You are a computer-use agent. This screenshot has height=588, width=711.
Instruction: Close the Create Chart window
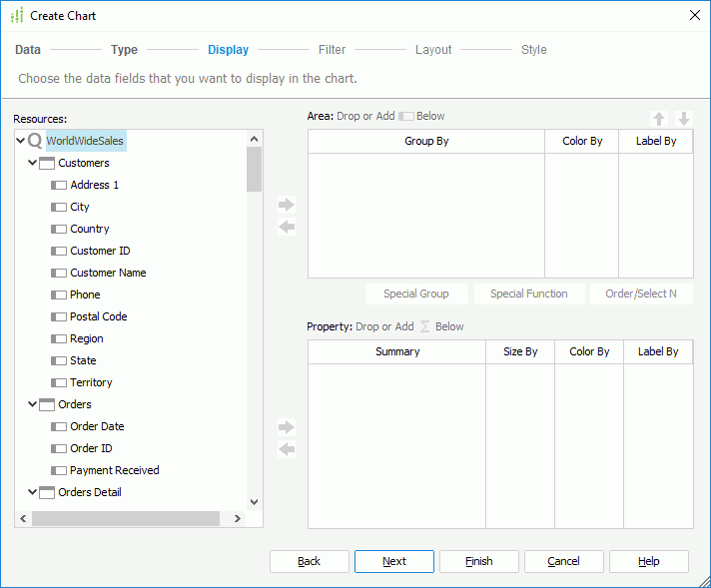click(x=694, y=15)
